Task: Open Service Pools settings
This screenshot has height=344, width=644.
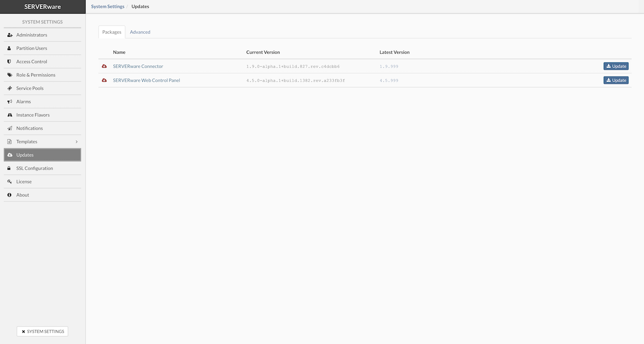Action: click(30, 88)
